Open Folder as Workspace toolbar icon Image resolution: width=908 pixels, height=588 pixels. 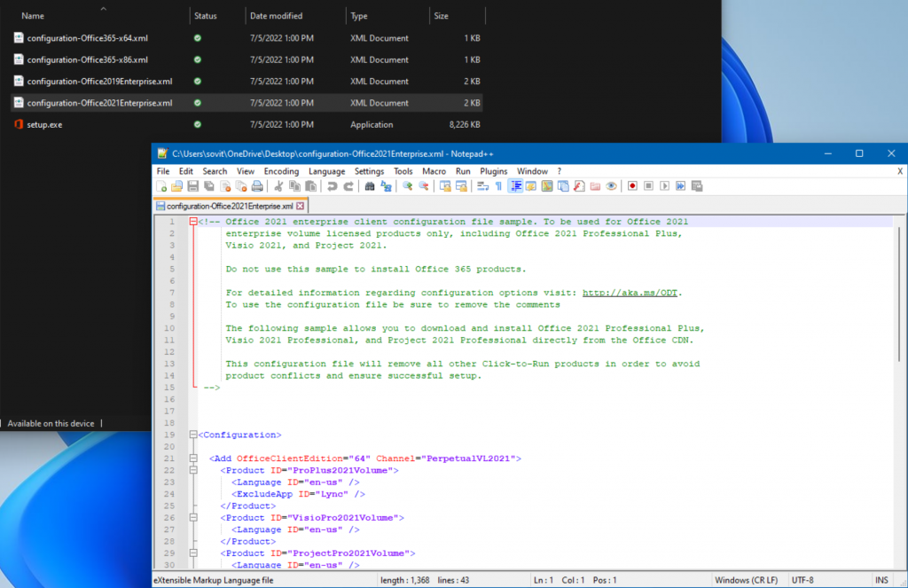click(x=595, y=186)
